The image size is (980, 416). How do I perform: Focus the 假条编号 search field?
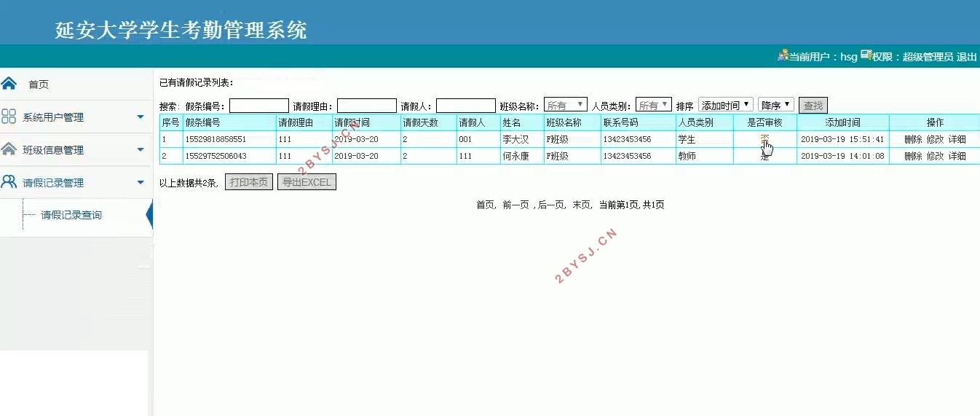pyautogui.click(x=259, y=106)
